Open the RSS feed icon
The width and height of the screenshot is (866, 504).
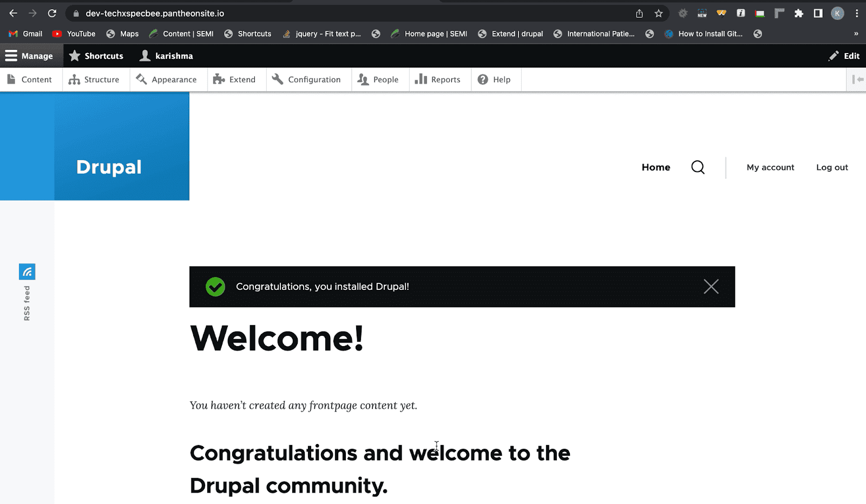click(x=27, y=271)
